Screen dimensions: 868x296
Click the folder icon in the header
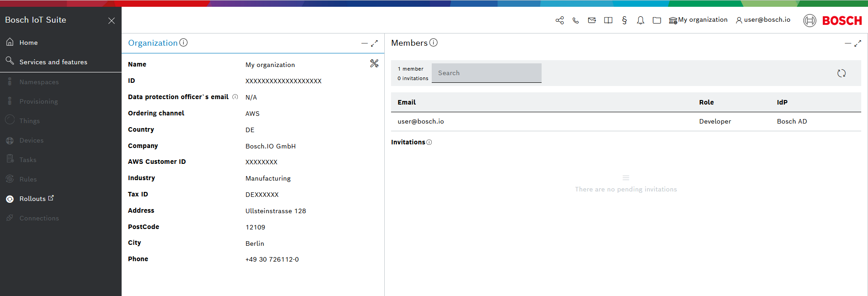pyautogui.click(x=657, y=20)
